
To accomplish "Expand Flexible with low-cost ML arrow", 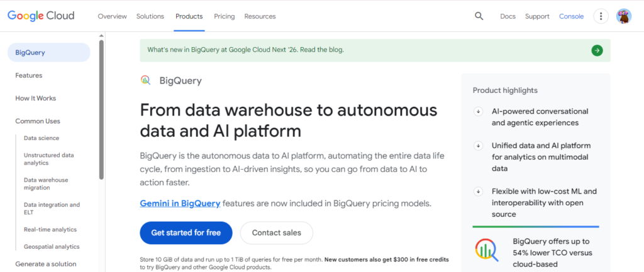I will [x=478, y=192].
